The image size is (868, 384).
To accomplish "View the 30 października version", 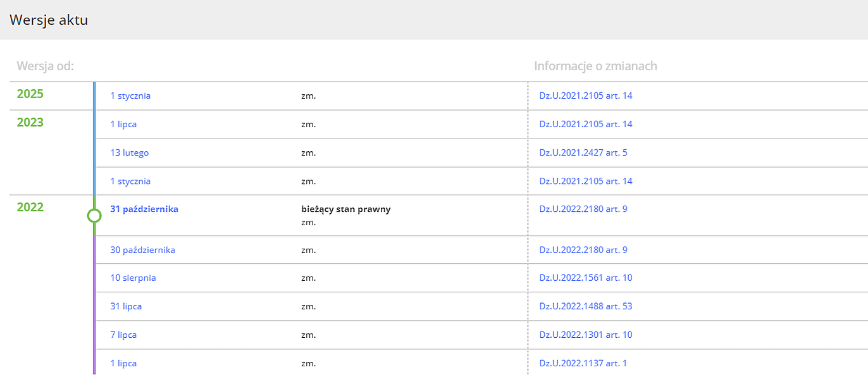I will pyautogui.click(x=142, y=250).
